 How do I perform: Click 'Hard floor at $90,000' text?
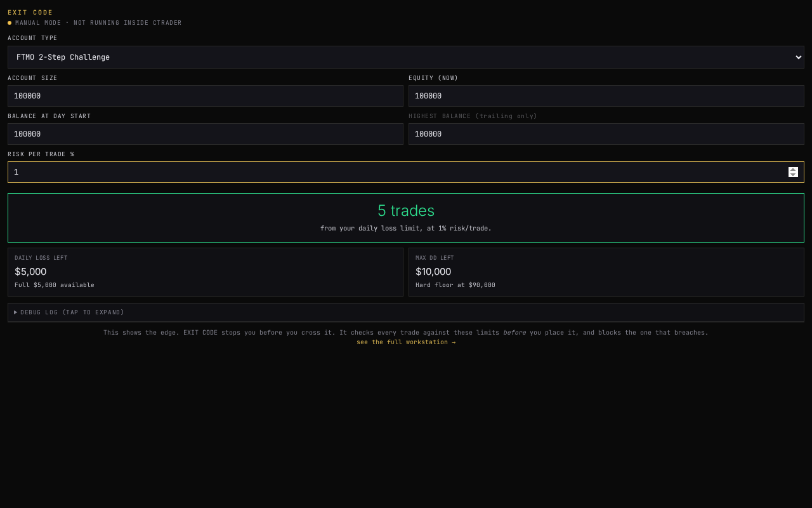tap(455, 285)
